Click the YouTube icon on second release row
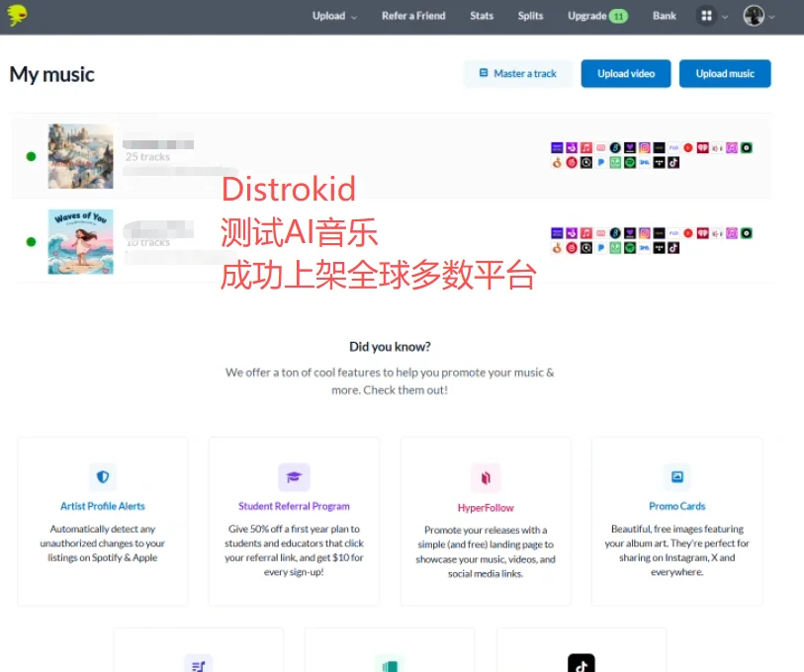This screenshot has width=804, height=672. click(x=687, y=232)
